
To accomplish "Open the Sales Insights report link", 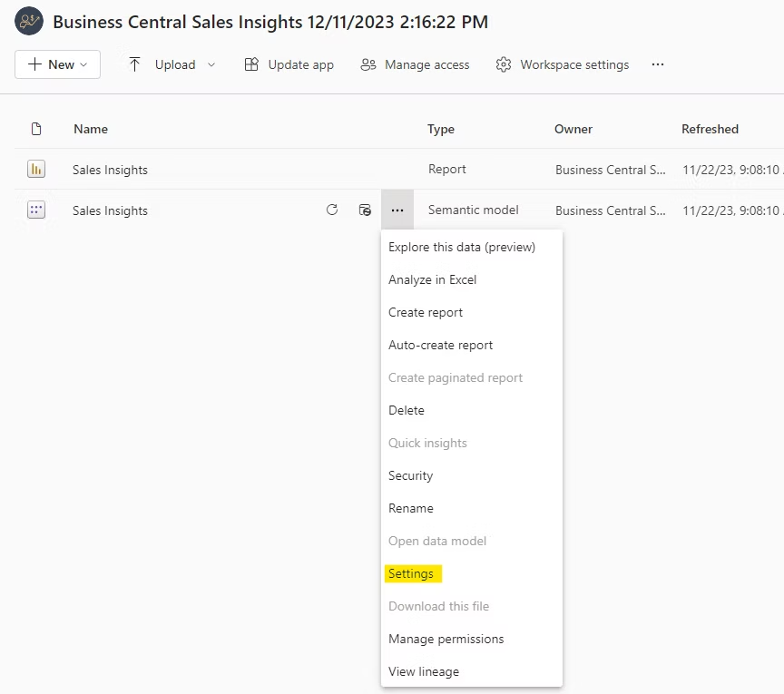I will (x=110, y=170).
